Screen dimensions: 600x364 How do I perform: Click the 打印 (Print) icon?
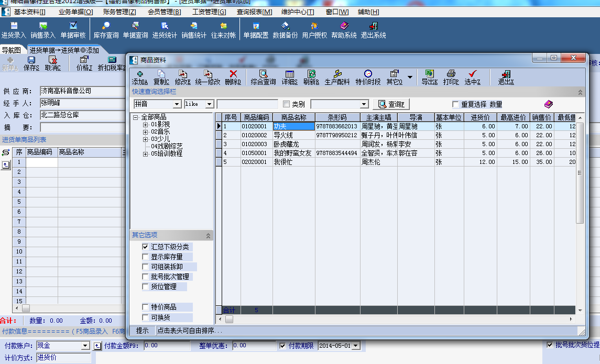pos(451,78)
